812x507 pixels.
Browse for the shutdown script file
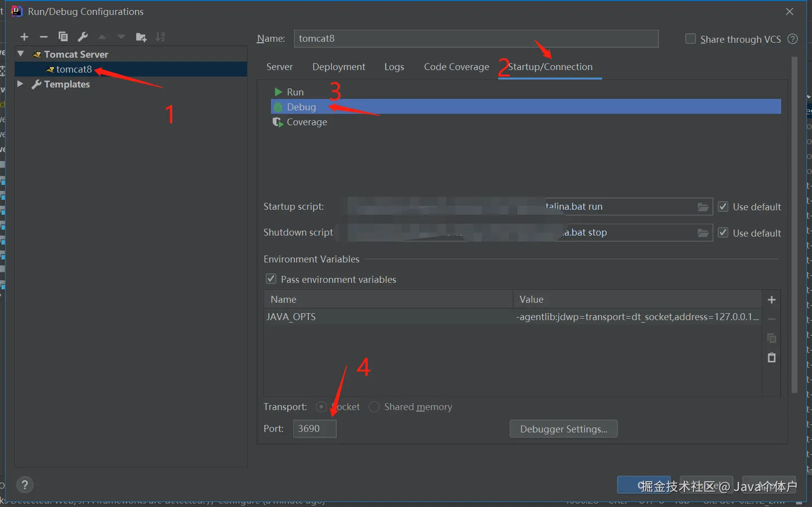[703, 233]
